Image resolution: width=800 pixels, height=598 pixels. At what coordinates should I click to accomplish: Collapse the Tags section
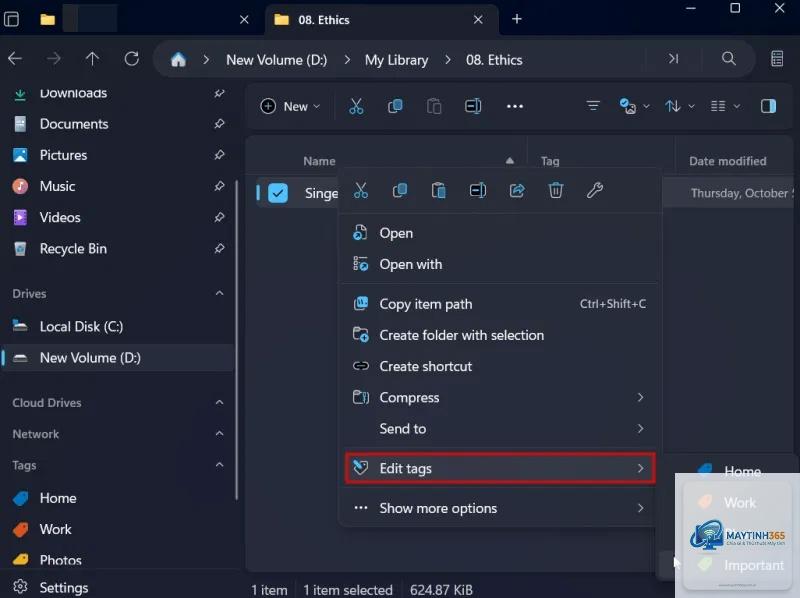pyautogui.click(x=219, y=465)
